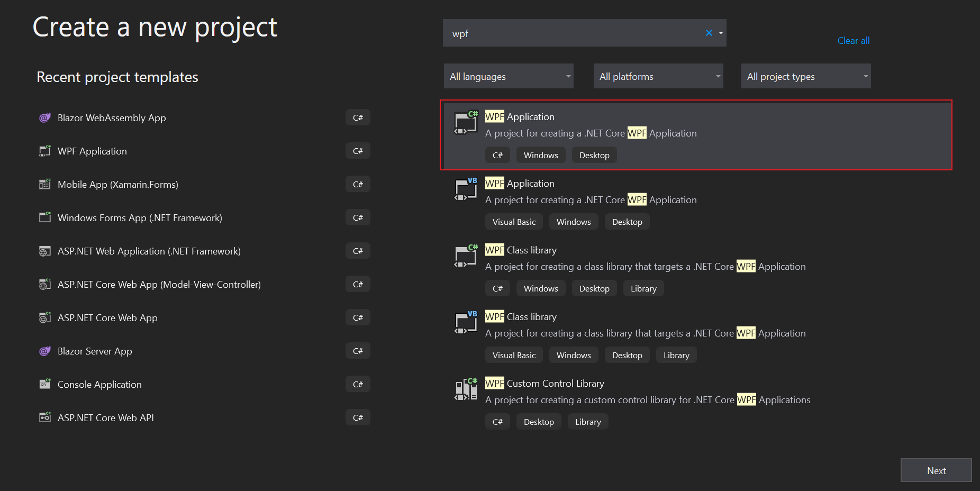Click inside the wpf search field

[x=556, y=33]
